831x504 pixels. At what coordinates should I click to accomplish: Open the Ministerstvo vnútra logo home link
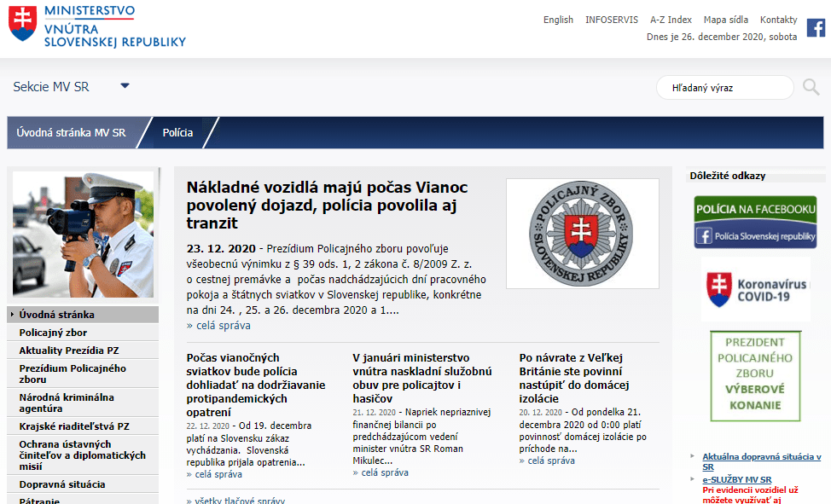coord(96,26)
